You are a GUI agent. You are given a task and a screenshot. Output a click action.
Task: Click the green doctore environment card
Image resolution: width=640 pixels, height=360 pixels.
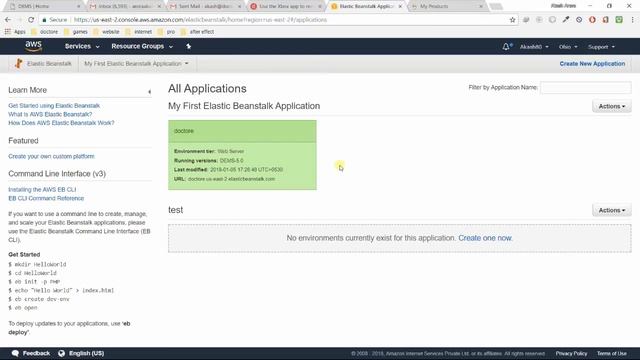tap(242, 155)
